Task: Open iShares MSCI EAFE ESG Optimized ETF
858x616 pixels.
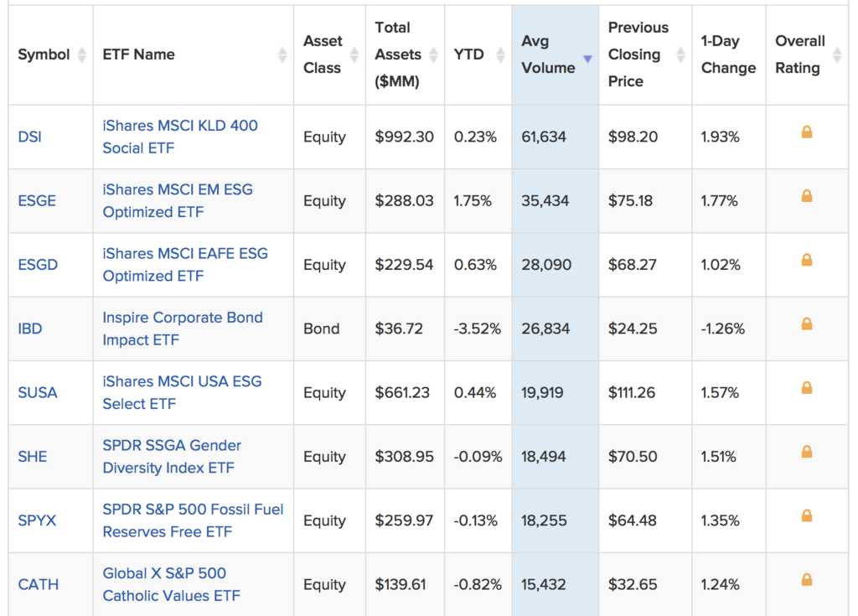Action: coord(185,265)
